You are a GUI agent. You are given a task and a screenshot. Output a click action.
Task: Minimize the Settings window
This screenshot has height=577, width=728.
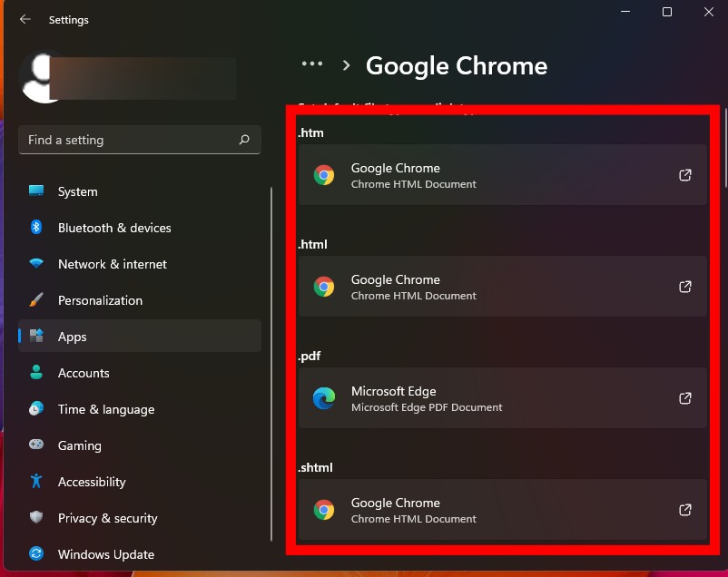click(x=625, y=12)
